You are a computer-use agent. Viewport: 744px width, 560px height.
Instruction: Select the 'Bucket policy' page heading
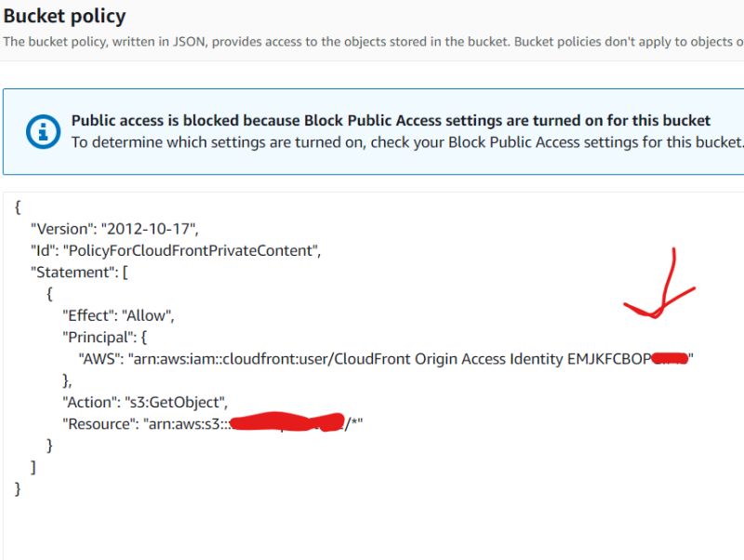(64, 16)
